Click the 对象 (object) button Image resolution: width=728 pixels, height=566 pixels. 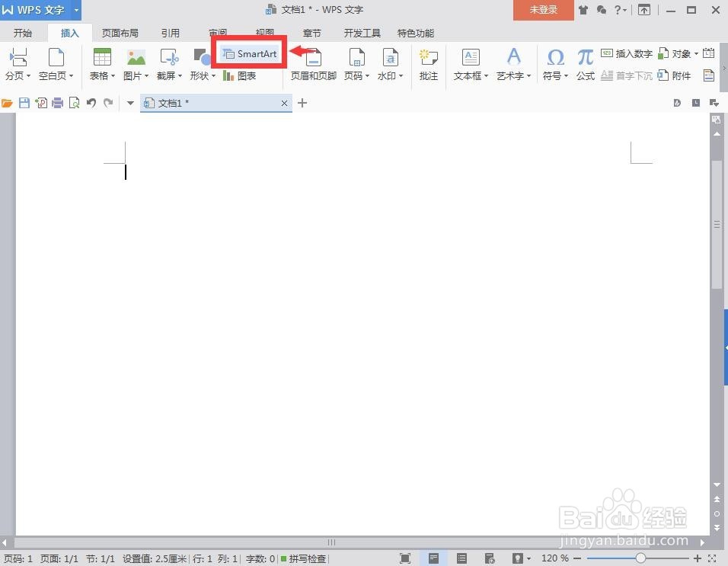pos(679,54)
